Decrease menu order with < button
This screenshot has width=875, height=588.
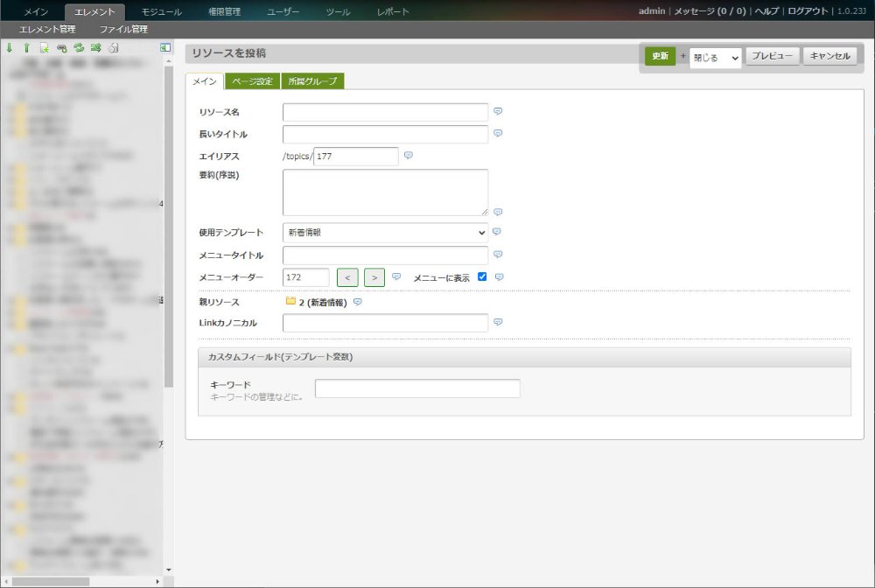347,277
